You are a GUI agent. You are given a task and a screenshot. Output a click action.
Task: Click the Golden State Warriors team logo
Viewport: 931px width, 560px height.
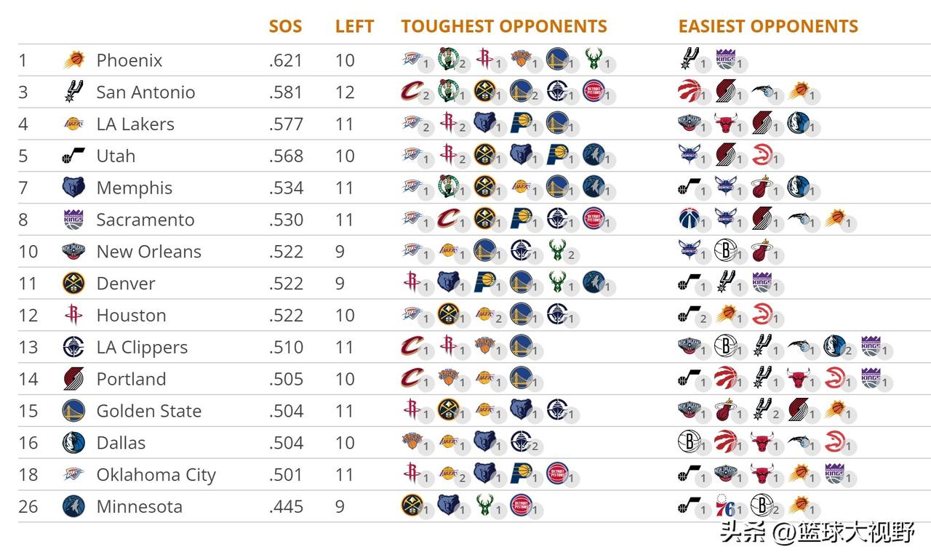pyautogui.click(x=73, y=411)
